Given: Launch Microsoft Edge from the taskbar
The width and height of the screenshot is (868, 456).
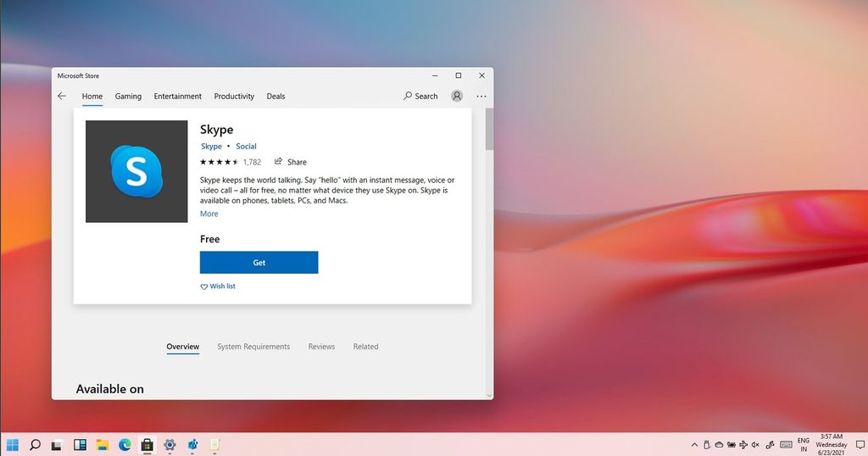Looking at the screenshot, I should 125,444.
